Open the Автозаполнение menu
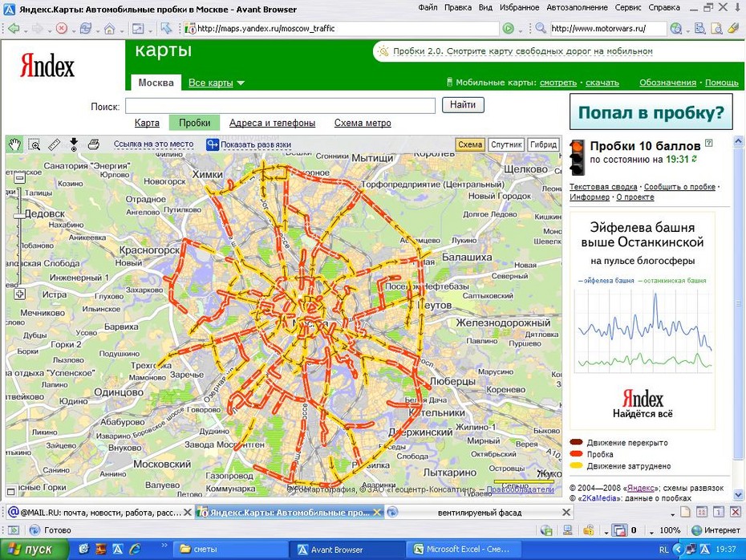Image resolution: width=746 pixels, height=560 pixels. pos(577,7)
